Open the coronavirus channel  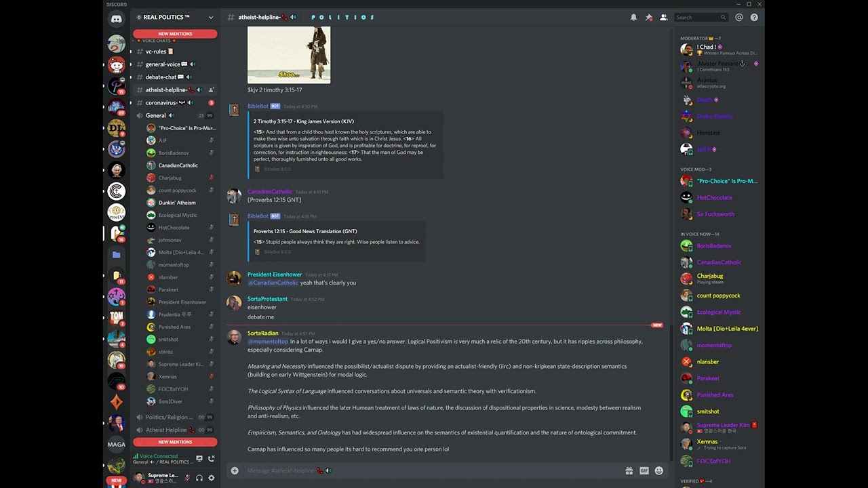click(175, 103)
